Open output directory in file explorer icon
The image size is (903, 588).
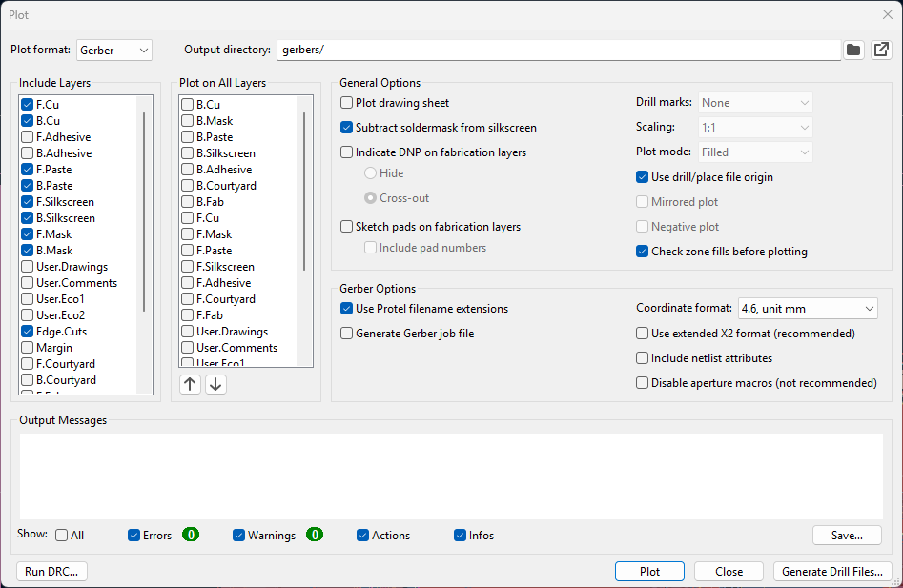tap(880, 50)
